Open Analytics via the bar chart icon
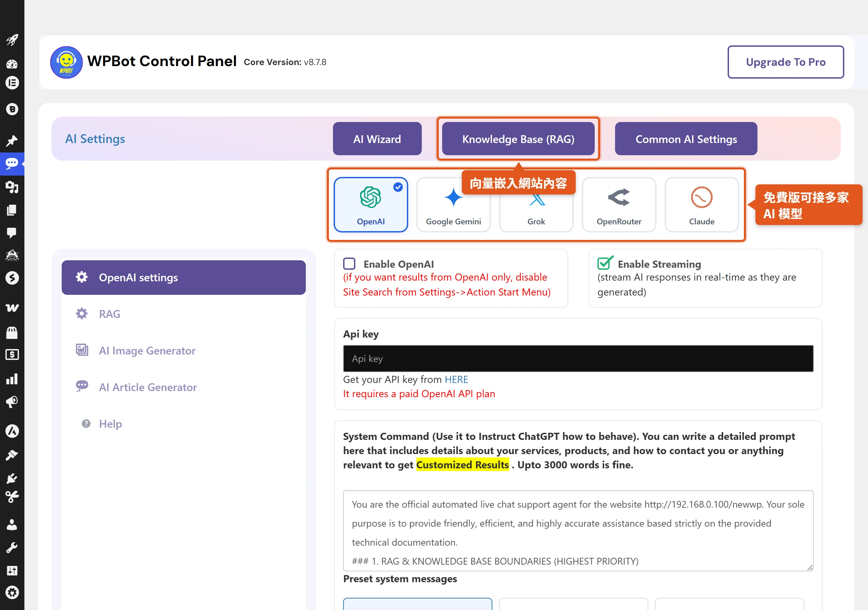Viewport: 868px width, 610px height. 12,379
